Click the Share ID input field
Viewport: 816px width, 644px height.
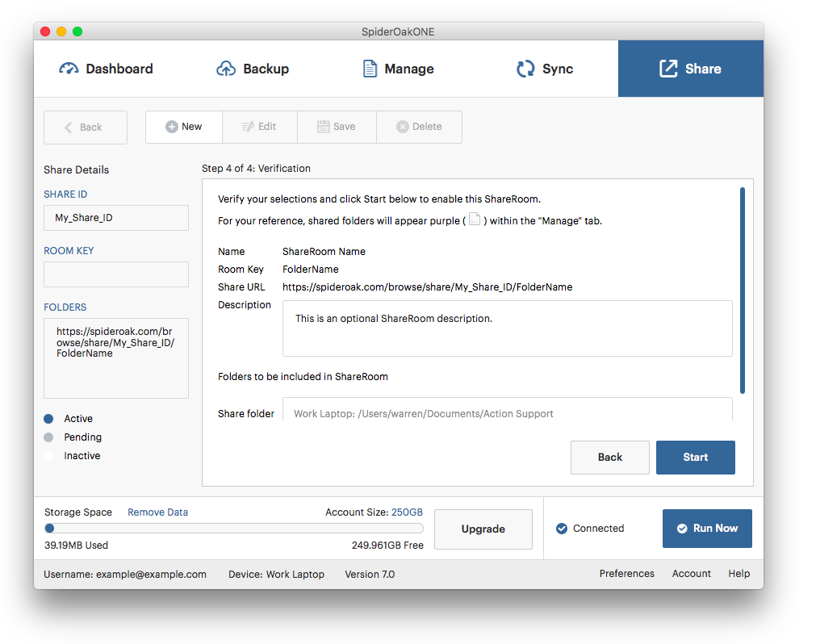click(x=116, y=218)
